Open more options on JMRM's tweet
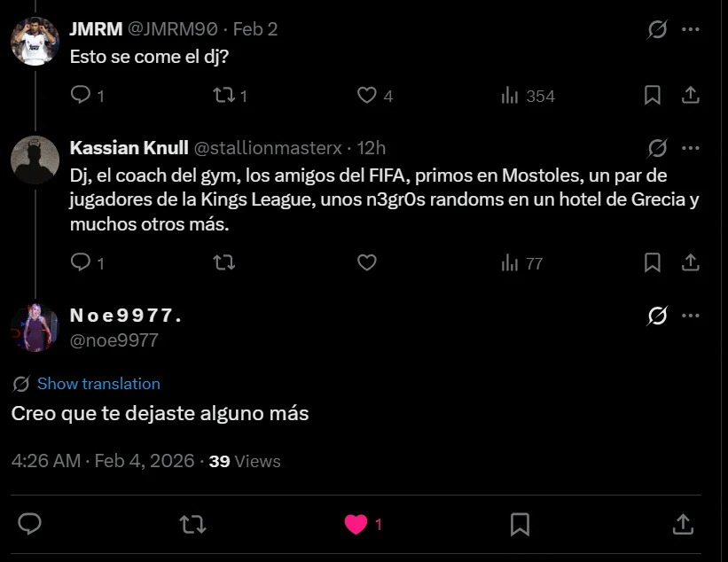This screenshot has height=562, width=728. (691, 29)
